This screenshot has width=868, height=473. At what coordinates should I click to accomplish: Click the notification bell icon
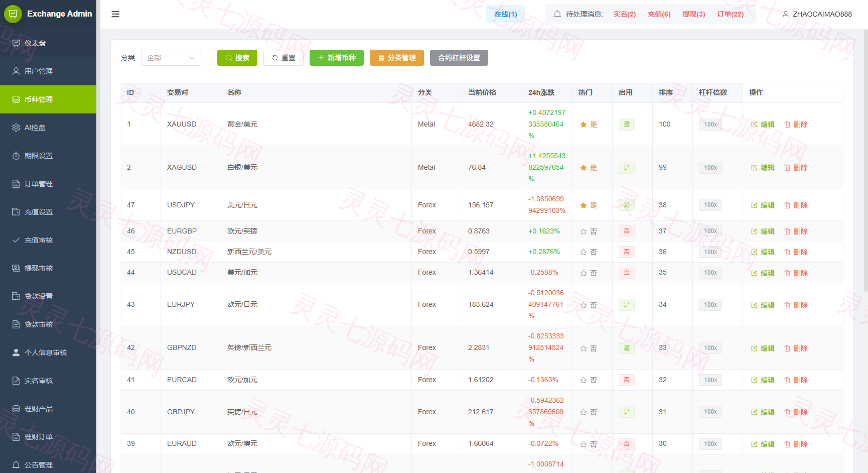pos(557,14)
